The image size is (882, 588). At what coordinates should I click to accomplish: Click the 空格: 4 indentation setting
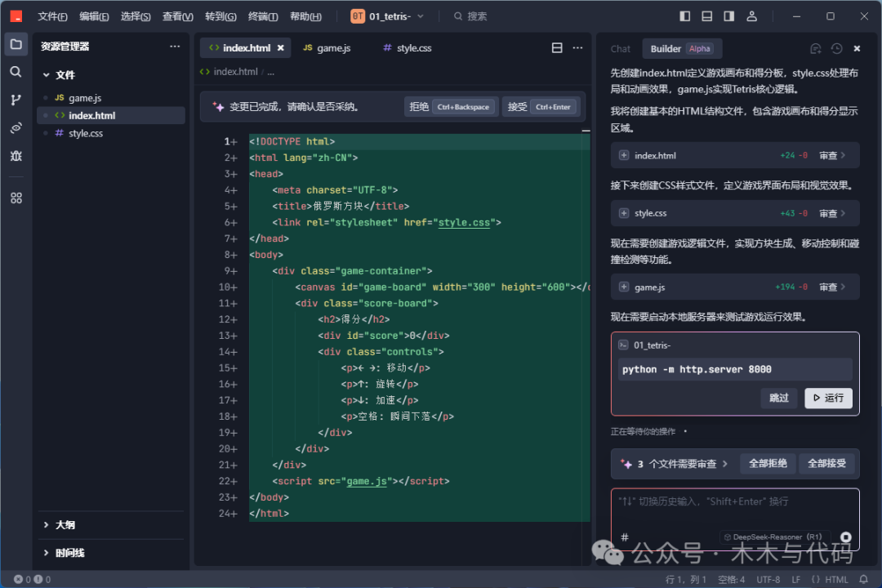(x=731, y=579)
